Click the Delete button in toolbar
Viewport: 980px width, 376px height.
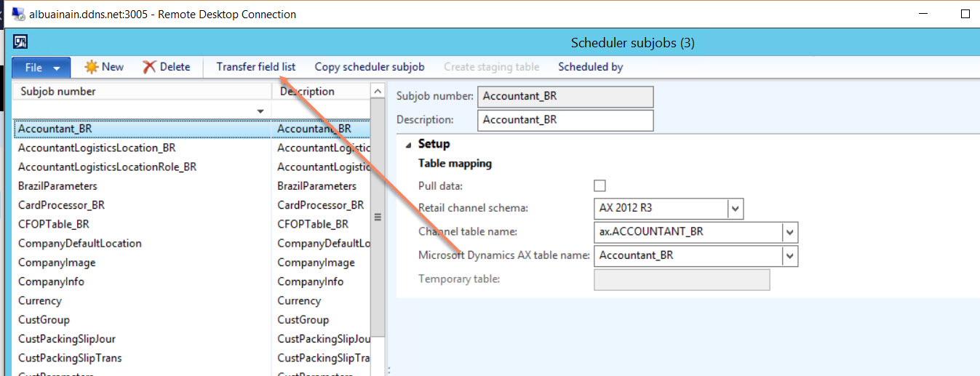coord(166,67)
